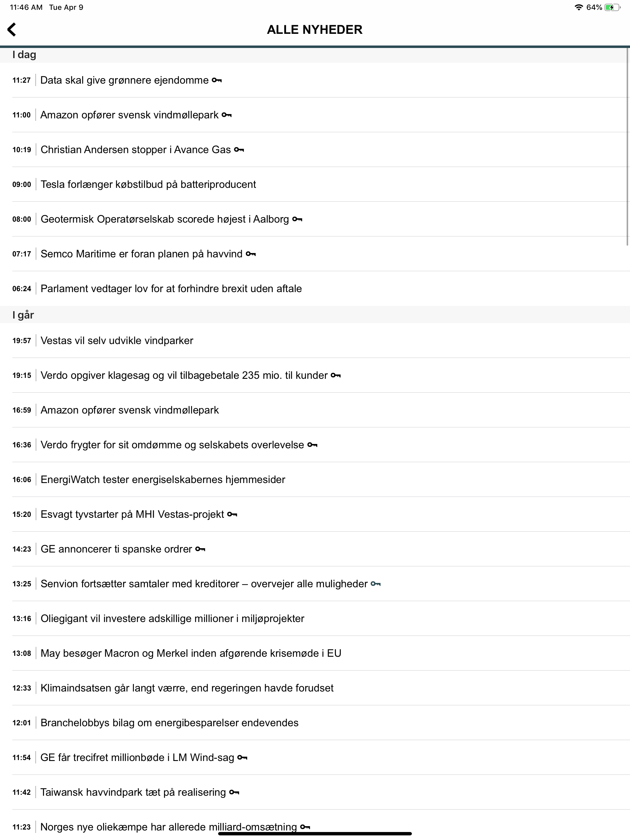The width and height of the screenshot is (630, 840).
Task: Select the "I dag" section header
Action: 24,54
